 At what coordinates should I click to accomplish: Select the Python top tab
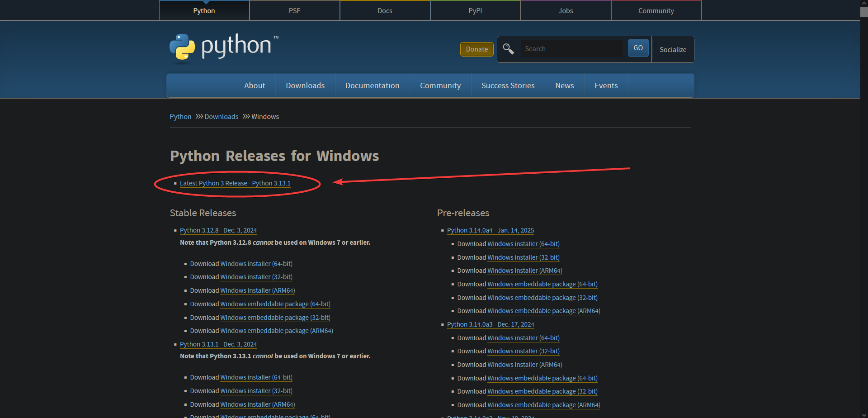point(204,10)
